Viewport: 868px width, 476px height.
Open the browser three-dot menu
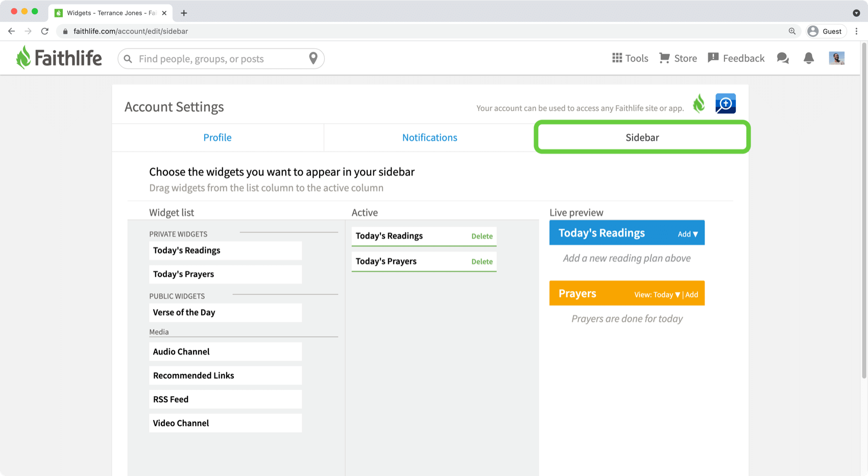click(856, 31)
